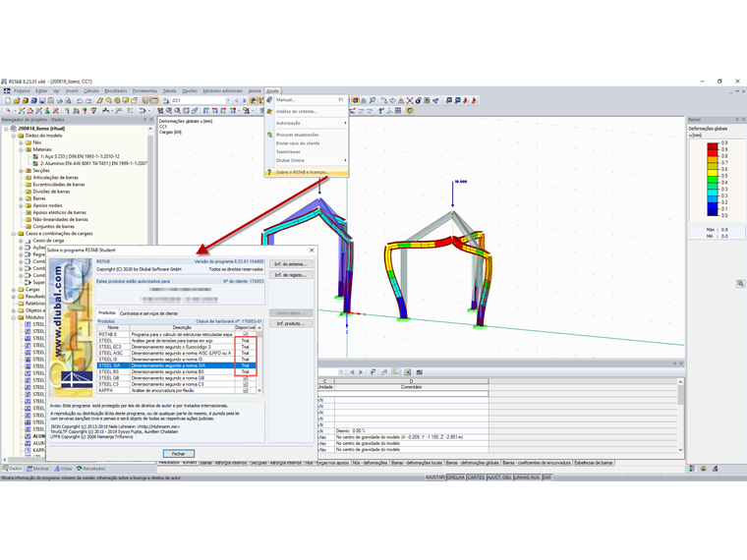Click the New file icon in the toolbar

[x=8, y=100]
